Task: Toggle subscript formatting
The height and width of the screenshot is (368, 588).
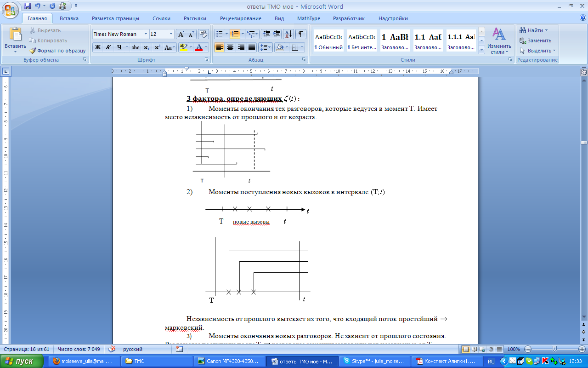Action: pyautogui.click(x=146, y=47)
